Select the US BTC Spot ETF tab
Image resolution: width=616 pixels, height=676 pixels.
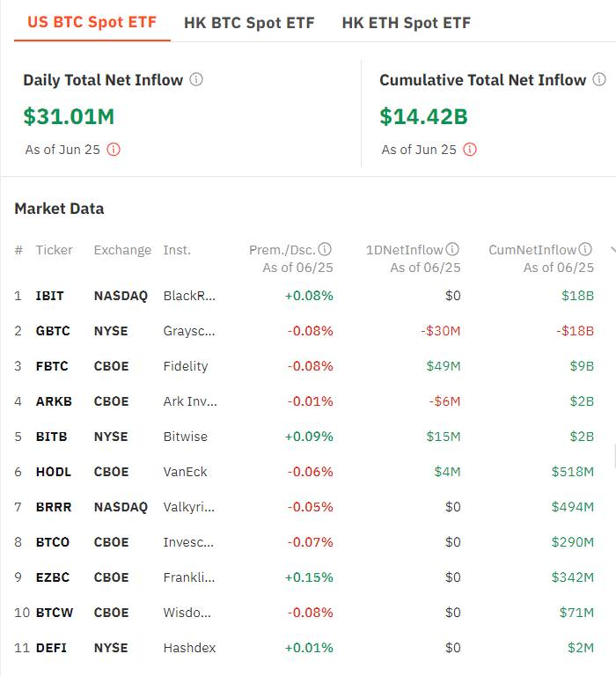(x=92, y=22)
